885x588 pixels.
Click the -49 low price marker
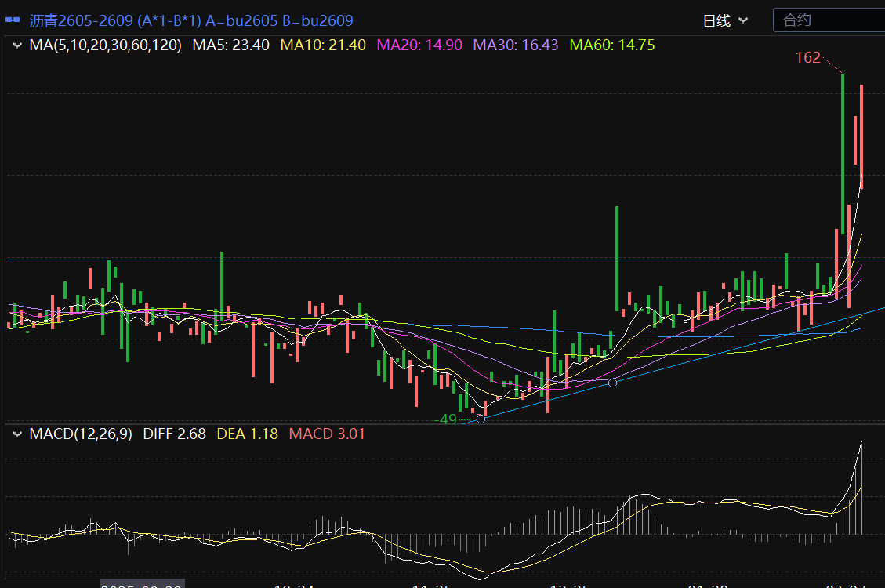click(445, 419)
